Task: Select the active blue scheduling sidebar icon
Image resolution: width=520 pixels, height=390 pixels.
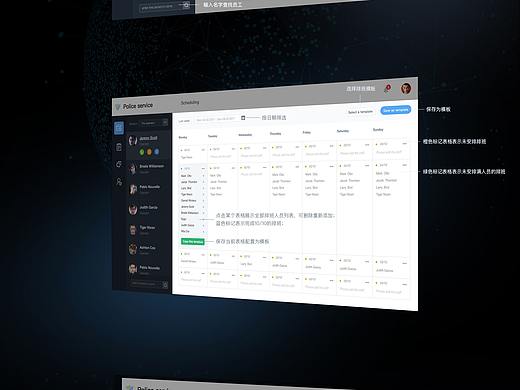Action: tap(119, 128)
